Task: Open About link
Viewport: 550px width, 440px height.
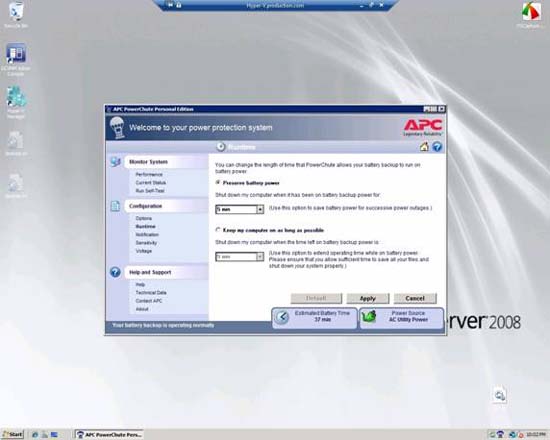Action: point(142,309)
